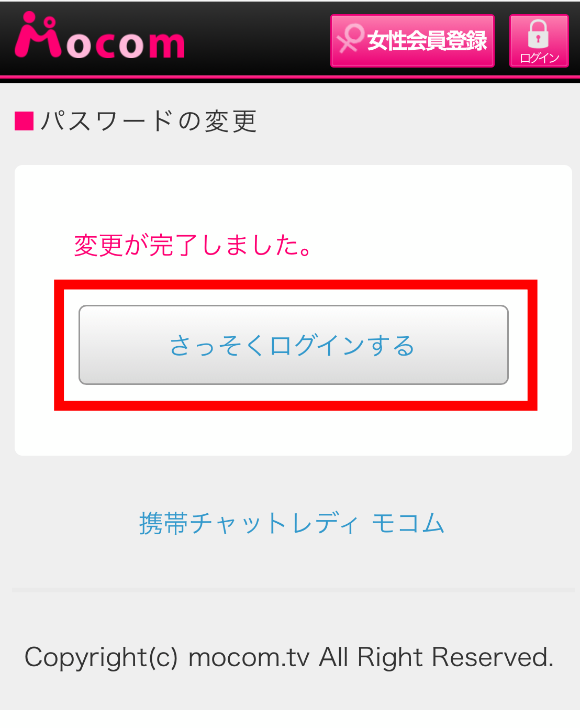Tap the ログイン label under the lock
This screenshot has width=580, height=728.
539,58
